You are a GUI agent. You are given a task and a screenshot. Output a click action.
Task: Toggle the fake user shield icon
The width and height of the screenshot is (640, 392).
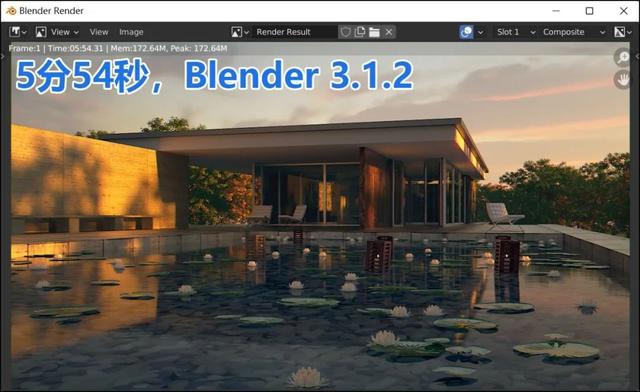345,32
